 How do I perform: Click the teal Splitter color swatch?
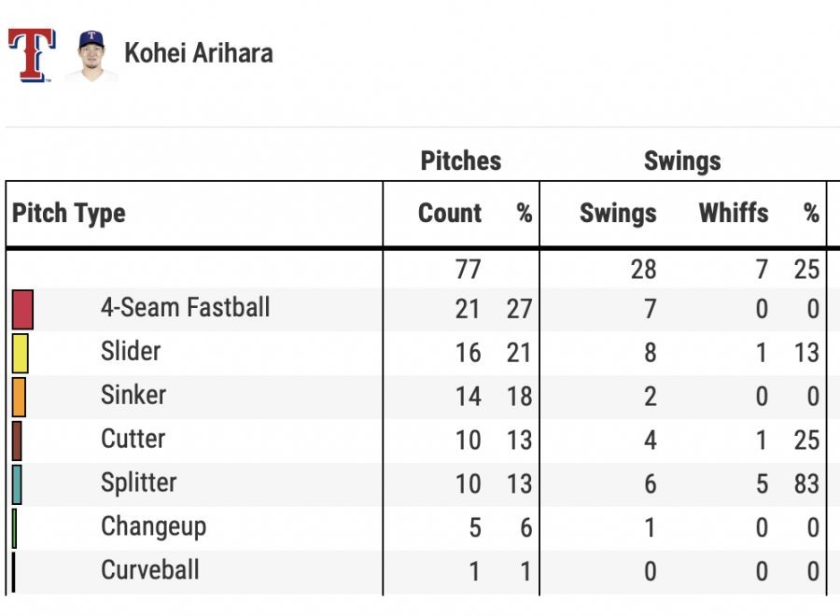[17, 483]
